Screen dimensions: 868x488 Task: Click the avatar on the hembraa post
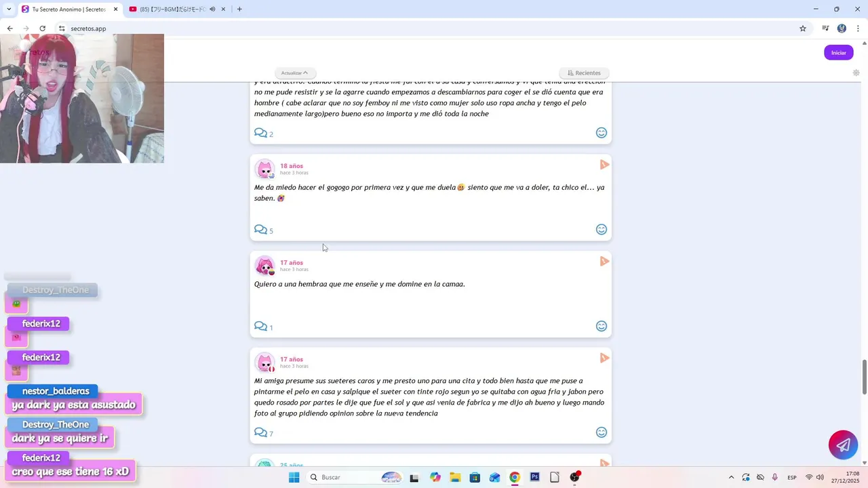point(264,266)
